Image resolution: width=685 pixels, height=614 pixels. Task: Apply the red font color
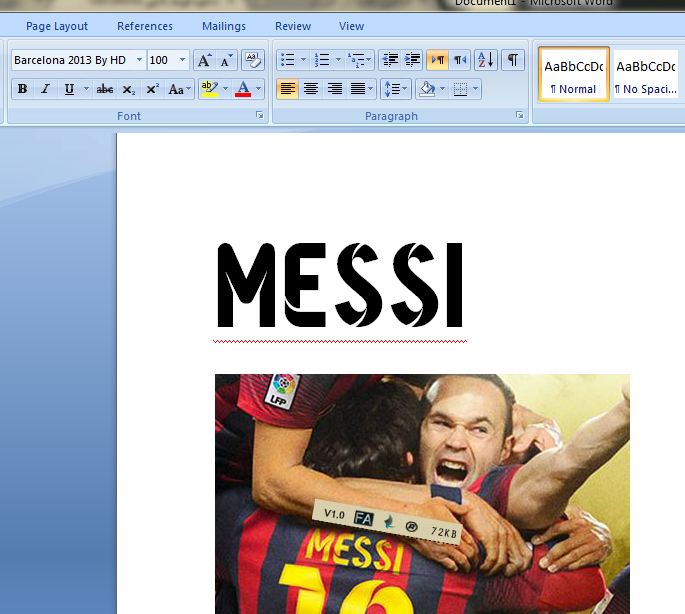tap(242, 89)
